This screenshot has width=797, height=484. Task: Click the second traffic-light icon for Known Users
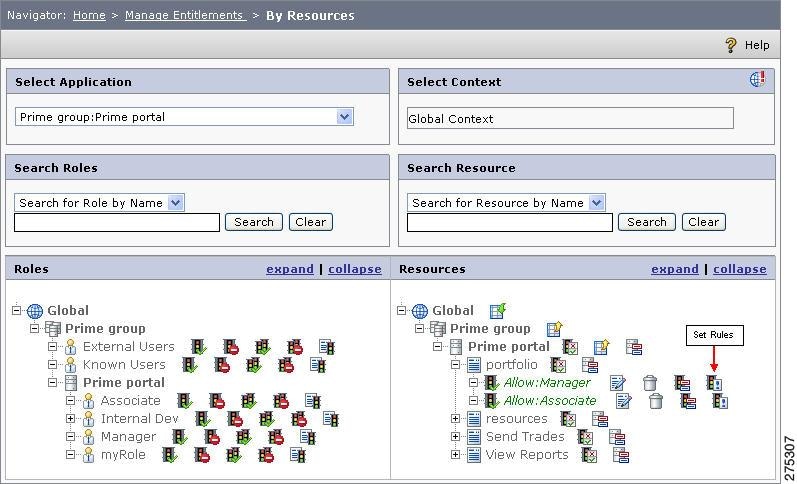222,365
